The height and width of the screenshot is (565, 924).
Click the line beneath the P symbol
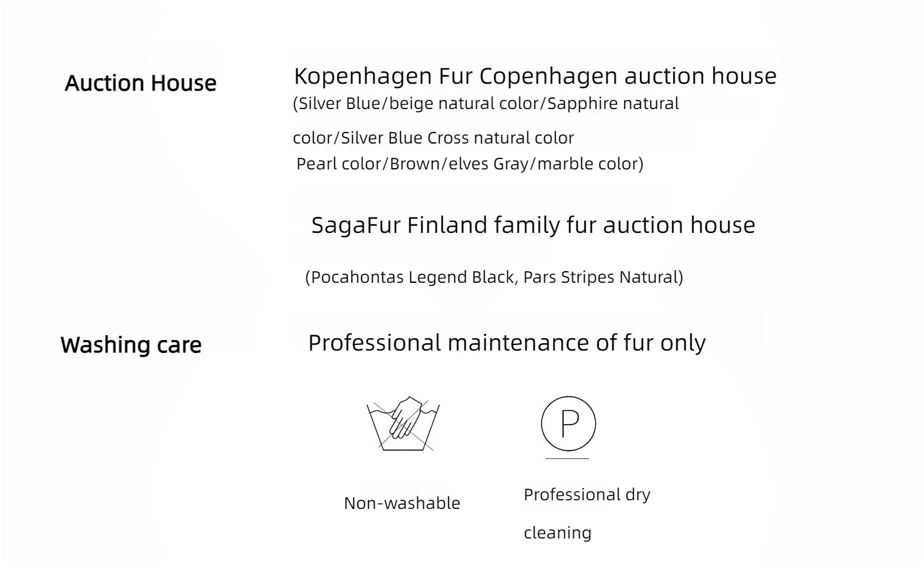pos(567,459)
